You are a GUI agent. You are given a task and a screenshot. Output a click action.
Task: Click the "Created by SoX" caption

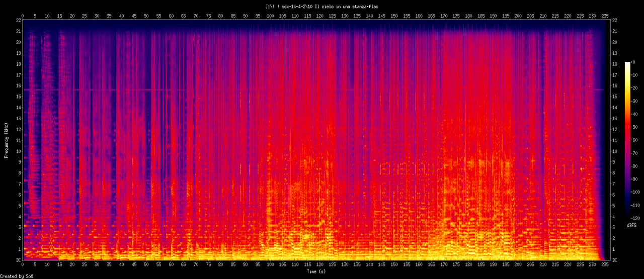click(x=17, y=276)
